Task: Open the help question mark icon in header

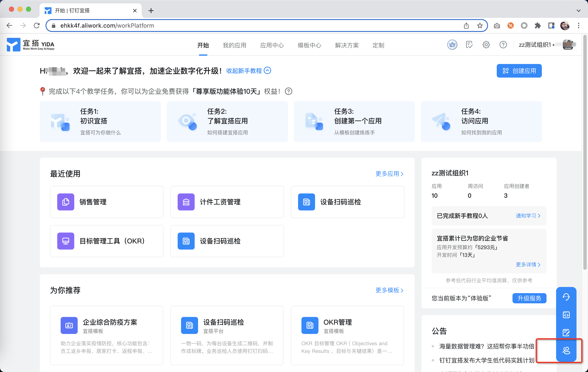Action: (503, 45)
